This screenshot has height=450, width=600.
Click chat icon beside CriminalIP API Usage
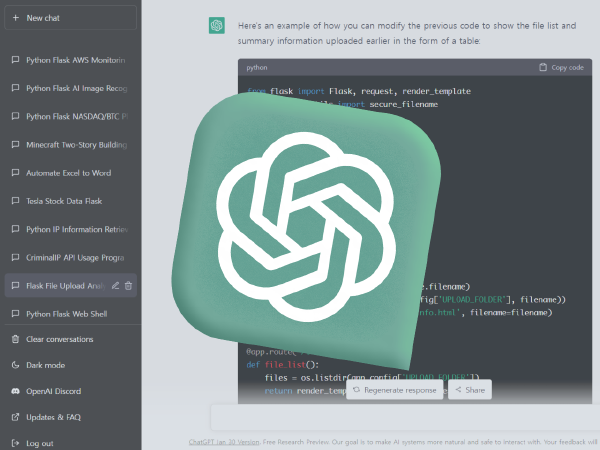point(15,257)
